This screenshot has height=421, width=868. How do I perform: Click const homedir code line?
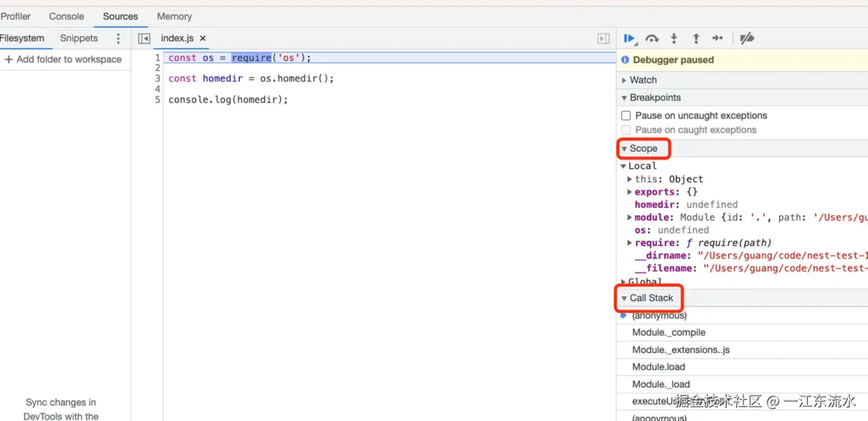(251, 78)
